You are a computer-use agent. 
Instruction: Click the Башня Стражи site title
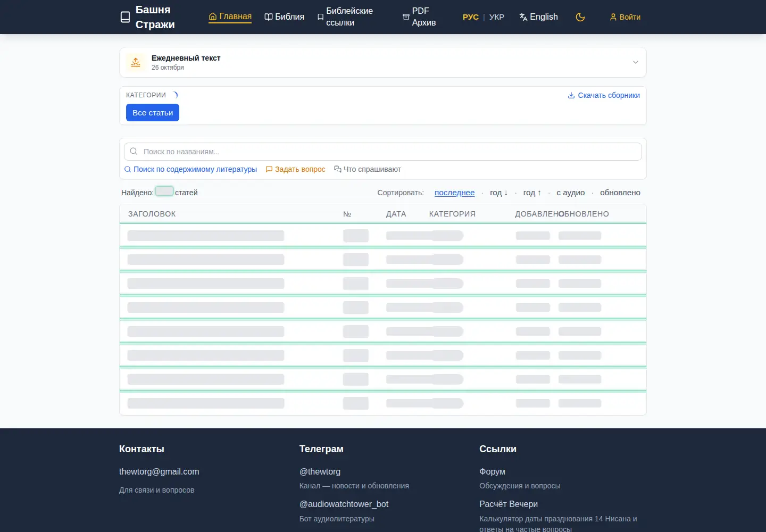pos(155,17)
